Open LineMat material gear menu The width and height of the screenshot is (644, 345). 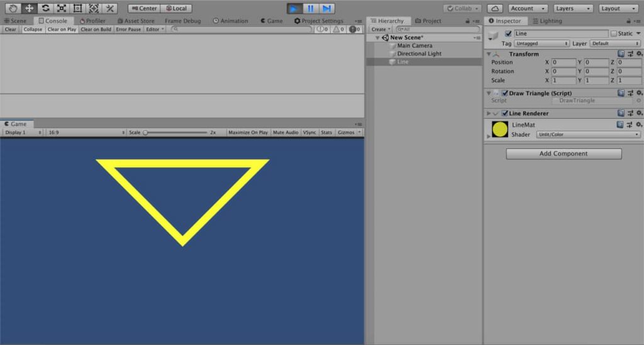pos(639,124)
